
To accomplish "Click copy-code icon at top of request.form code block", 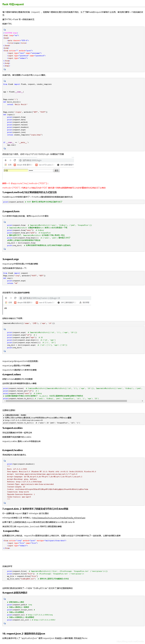I will click(5, 222).
